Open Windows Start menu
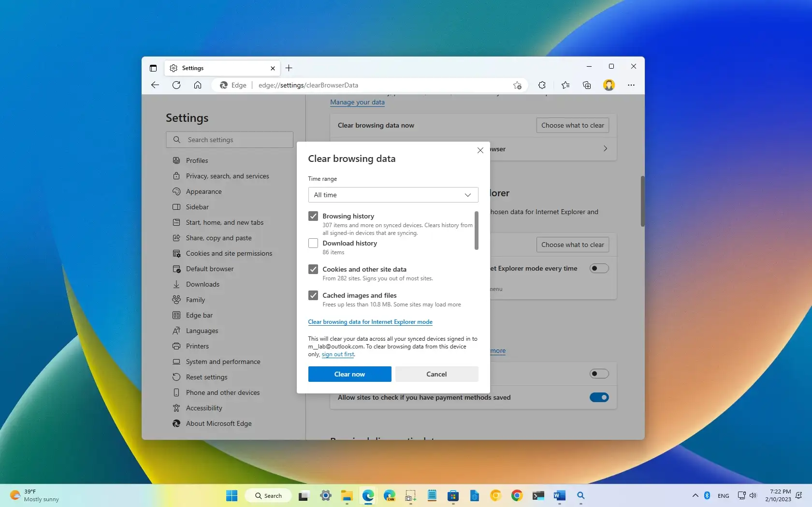The image size is (812, 507). (x=232, y=495)
